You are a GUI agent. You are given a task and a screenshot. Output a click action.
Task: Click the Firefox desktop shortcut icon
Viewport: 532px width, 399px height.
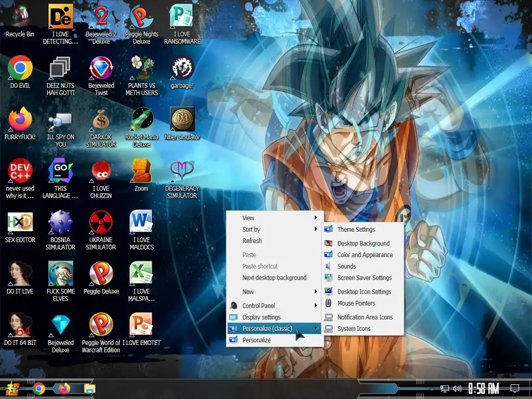click(20, 119)
